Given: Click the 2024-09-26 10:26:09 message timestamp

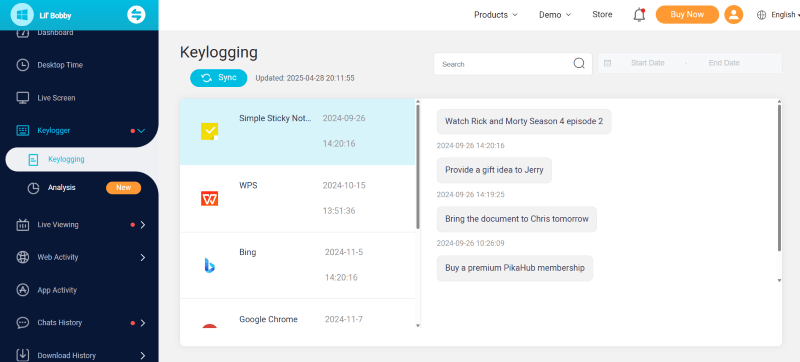Looking at the screenshot, I should [470, 244].
